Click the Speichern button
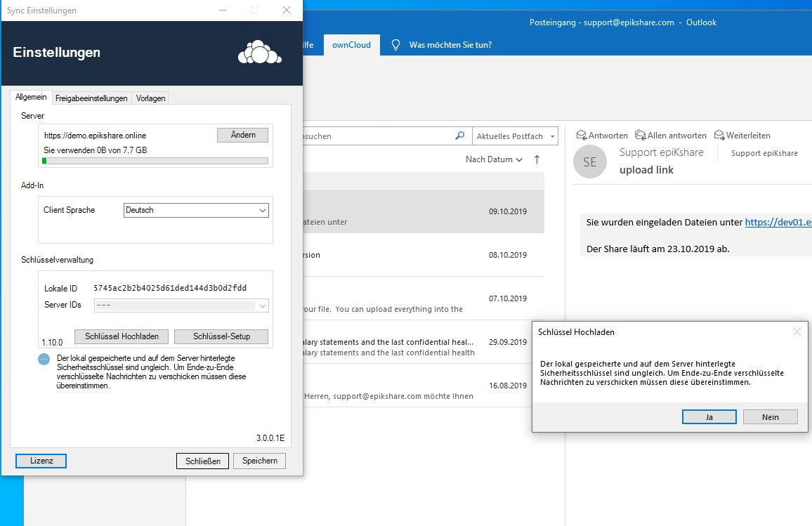812x526 pixels. (x=259, y=461)
